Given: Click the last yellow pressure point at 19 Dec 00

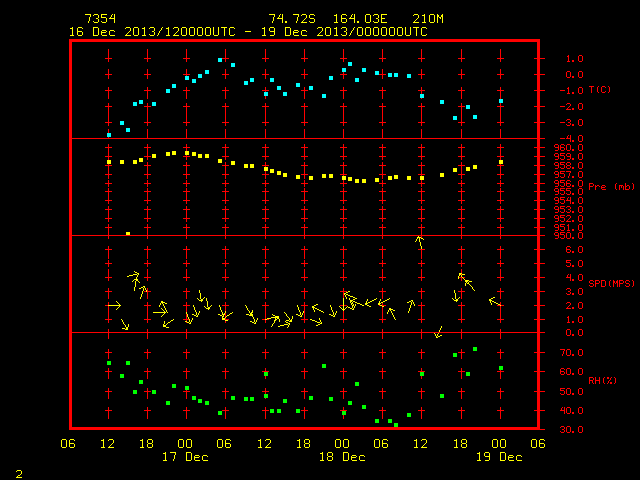Looking at the screenshot, I should tap(501, 162).
